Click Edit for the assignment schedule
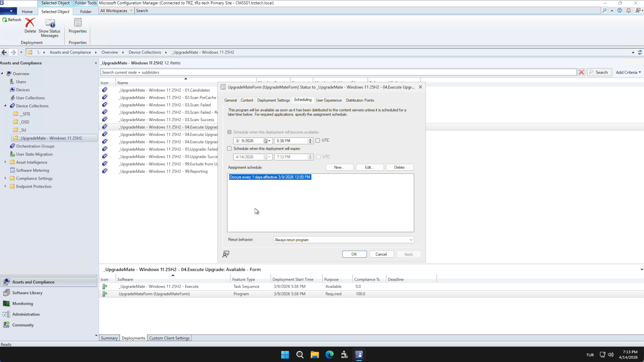644x362 pixels. (x=369, y=167)
